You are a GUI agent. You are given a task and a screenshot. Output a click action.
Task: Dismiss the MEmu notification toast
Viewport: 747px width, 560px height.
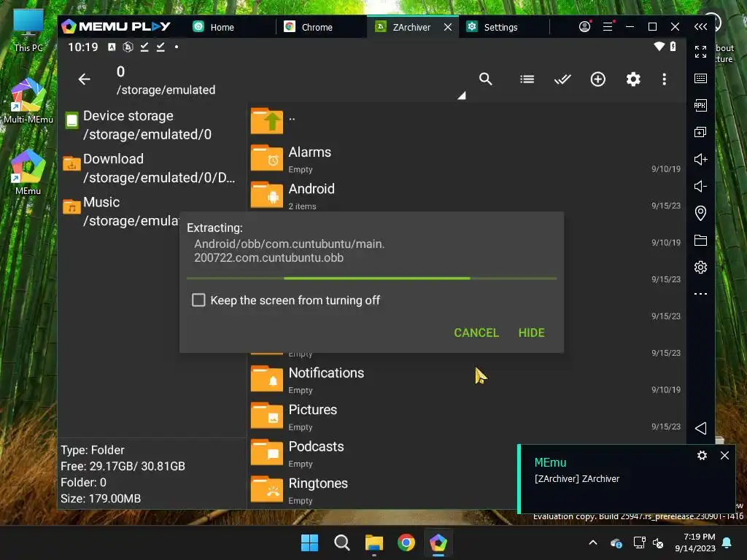[724, 455]
